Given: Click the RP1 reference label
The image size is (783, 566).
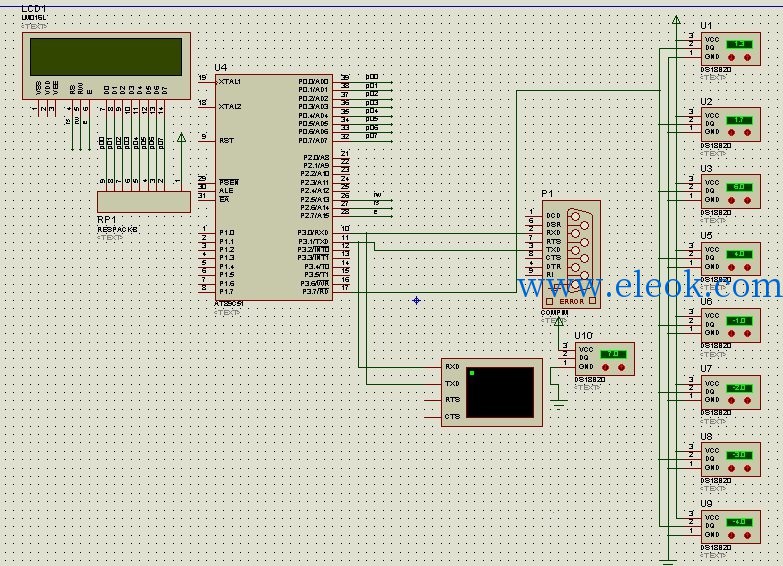Looking at the screenshot, I should [106, 220].
